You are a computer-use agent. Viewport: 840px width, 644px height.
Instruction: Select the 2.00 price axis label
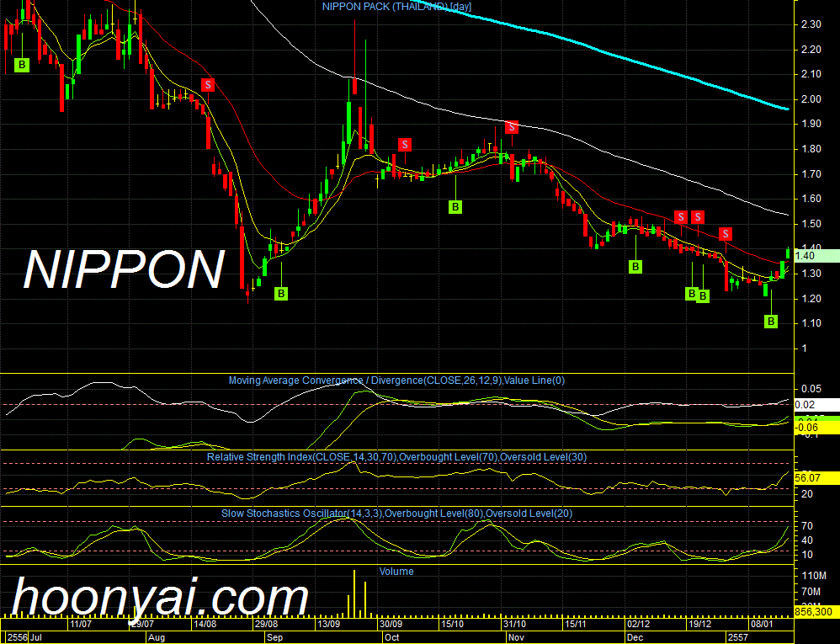point(811,99)
